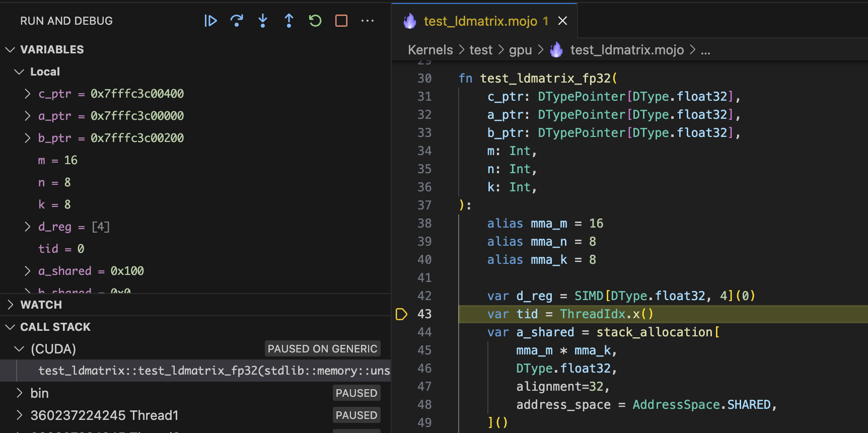Screen dimensions: 868x433
Task: Collapse the VARIABLES section
Action: click(x=10, y=49)
